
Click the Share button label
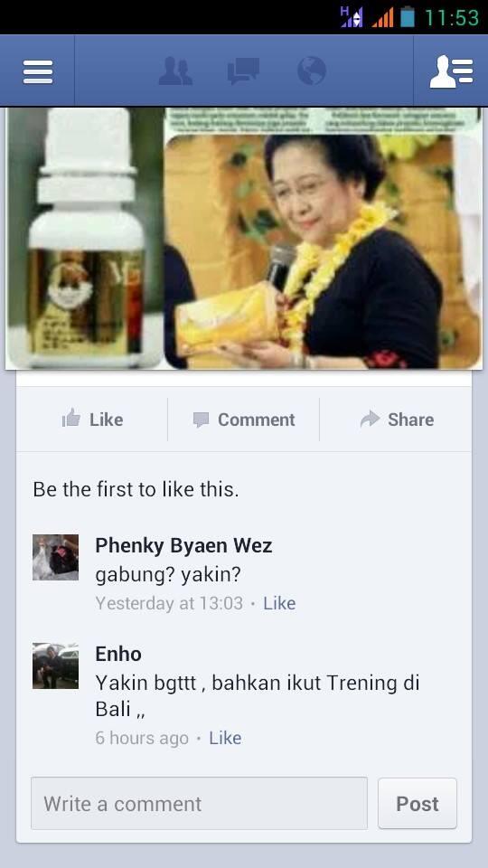click(410, 420)
